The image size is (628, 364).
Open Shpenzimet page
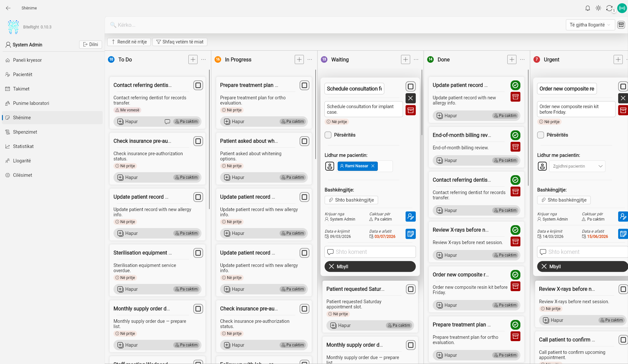(52, 132)
